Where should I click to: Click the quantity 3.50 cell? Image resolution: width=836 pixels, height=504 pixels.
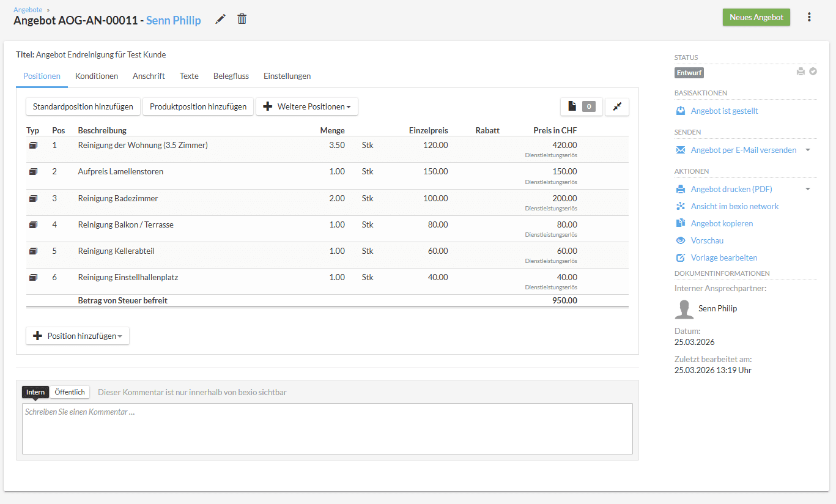coord(337,146)
